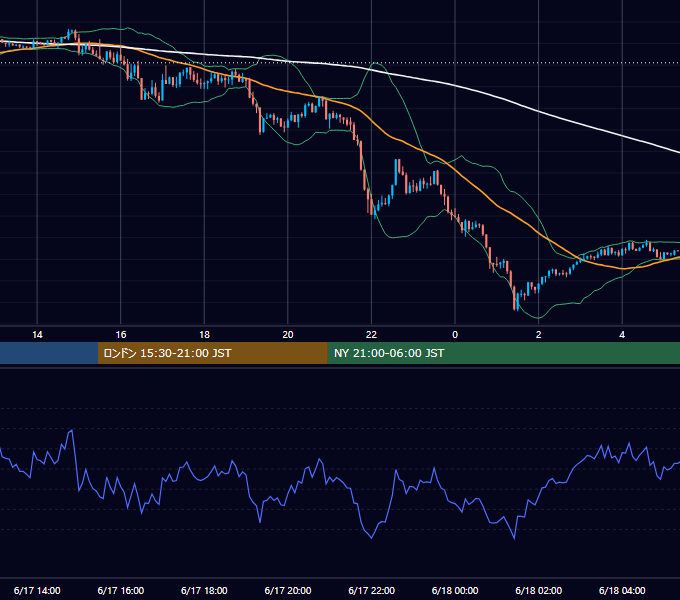680x600 pixels.
Task: Click the blue session bar before London
Action: tap(49, 353)
